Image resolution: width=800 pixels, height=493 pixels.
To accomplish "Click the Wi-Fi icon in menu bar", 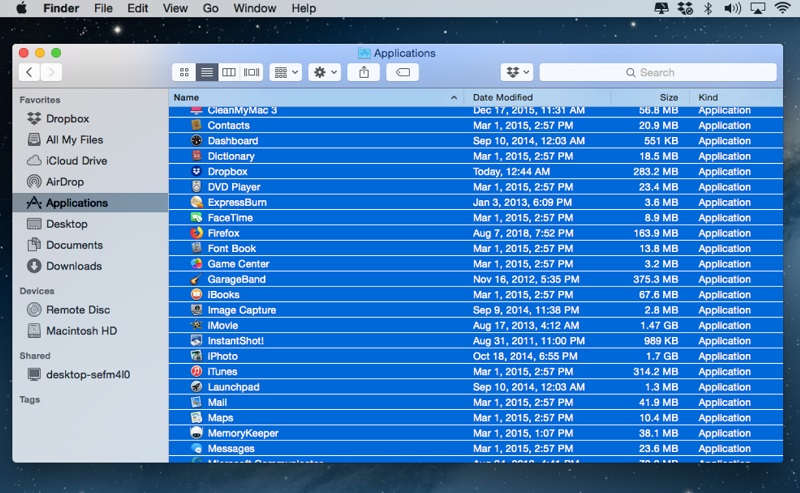I will pyautogui.click(x=782, y=8).
